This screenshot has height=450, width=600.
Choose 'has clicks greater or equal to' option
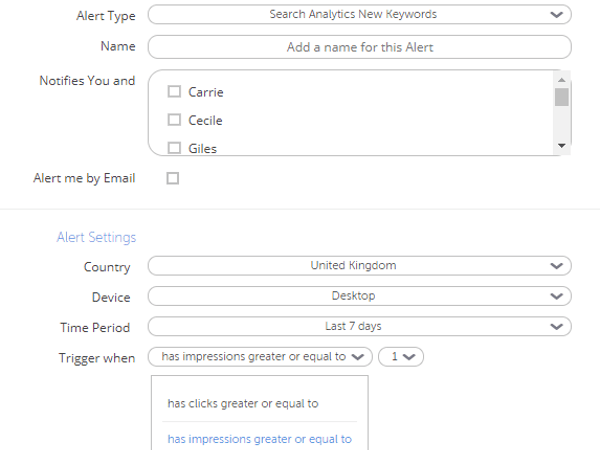[x=243, y=404]
